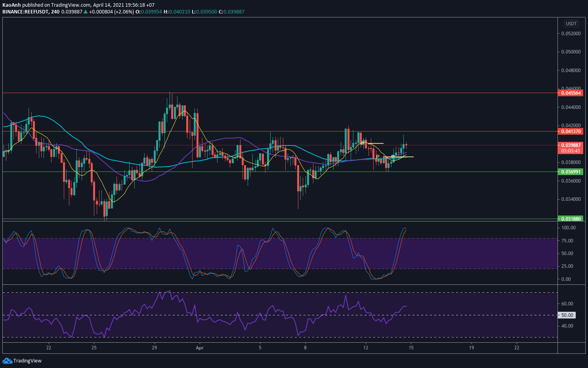This screenshot has height=368, width=588.
Task: Click the 0.044000 price scale value
Action: [571, 107]
